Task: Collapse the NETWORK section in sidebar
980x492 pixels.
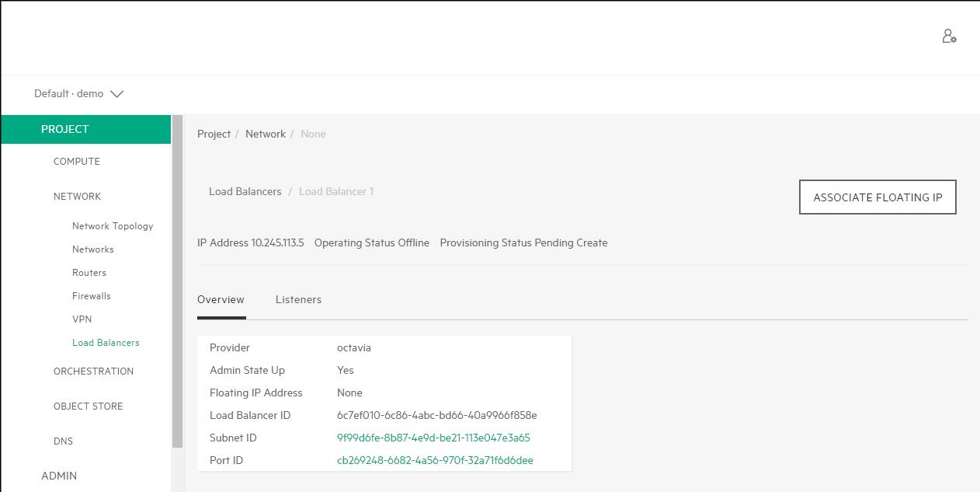Action: [x=78, y=197]
